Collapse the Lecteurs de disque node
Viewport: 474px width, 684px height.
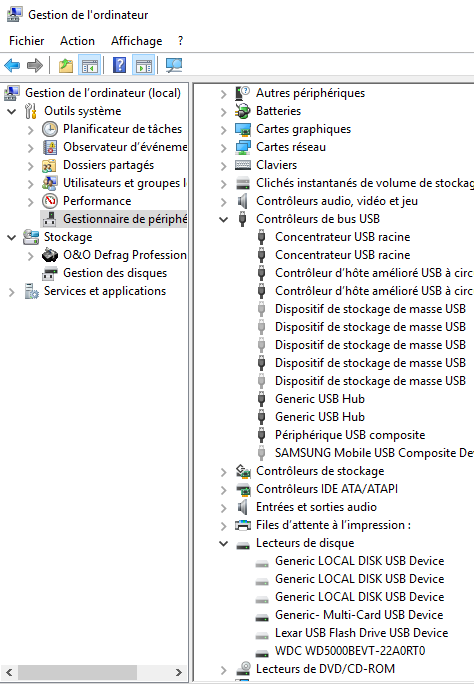tap(224, 544)
